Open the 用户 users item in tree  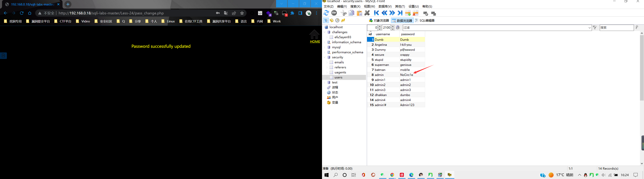tap(335, 97)
